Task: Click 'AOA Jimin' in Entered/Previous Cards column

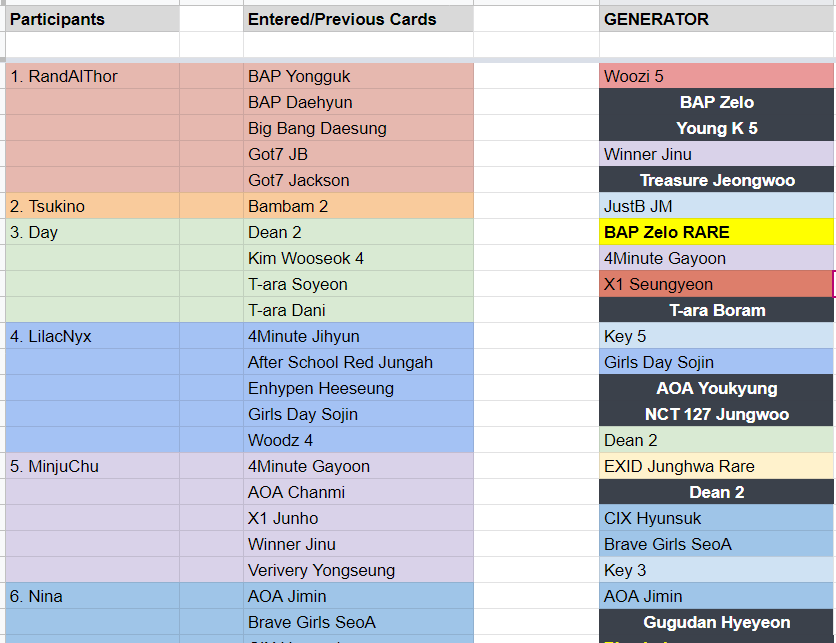Action: point(358,597)
